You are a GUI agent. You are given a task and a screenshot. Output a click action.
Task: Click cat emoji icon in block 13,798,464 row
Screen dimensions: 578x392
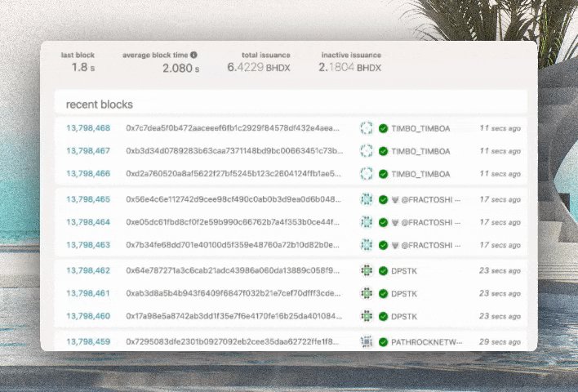coord(395,223)
